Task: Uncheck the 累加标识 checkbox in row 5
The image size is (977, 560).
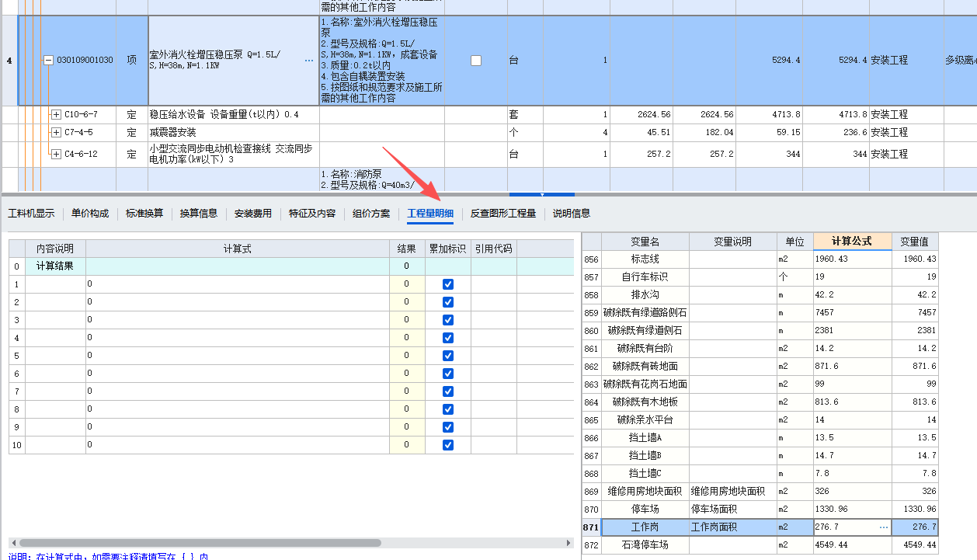Action: pos(448,356)
